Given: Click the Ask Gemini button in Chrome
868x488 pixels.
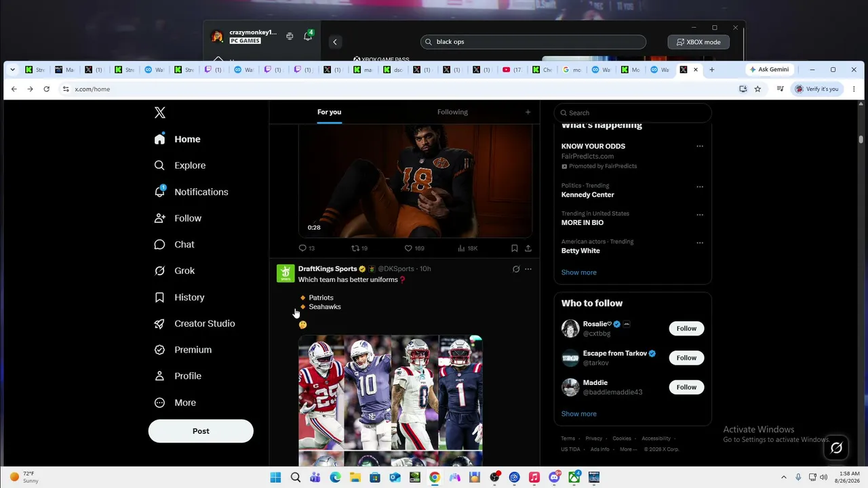Looking at the screenshot, I should pyautogui.click(x=769, y=69).
